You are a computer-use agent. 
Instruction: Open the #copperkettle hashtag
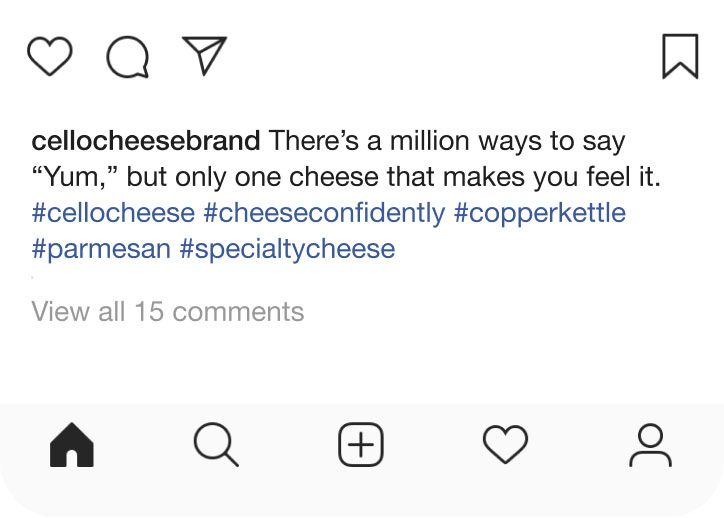tap(540, 213)
